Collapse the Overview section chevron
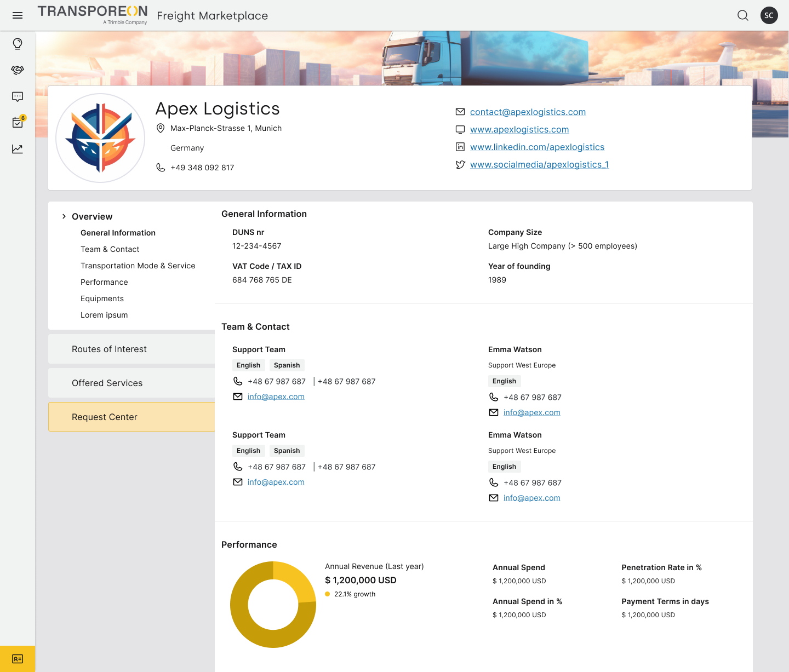Screen dimensions: 789x672 pos(64,216)
